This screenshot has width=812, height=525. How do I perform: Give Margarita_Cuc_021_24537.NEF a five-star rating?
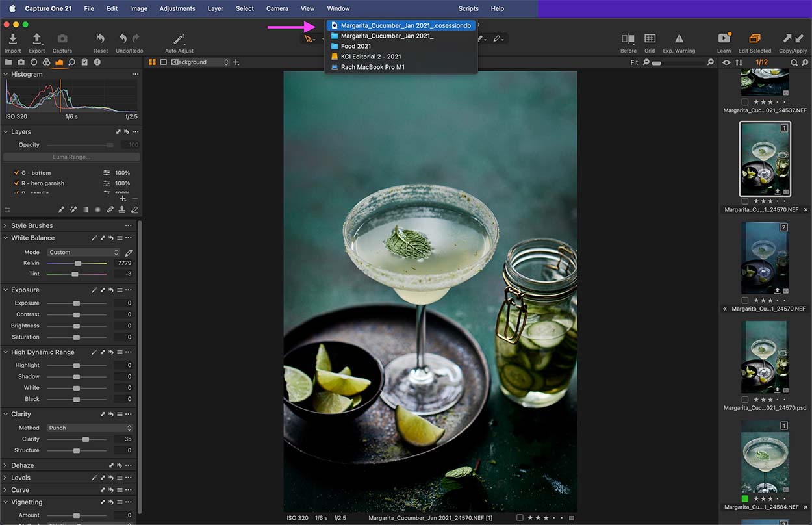tap(784, 102)
